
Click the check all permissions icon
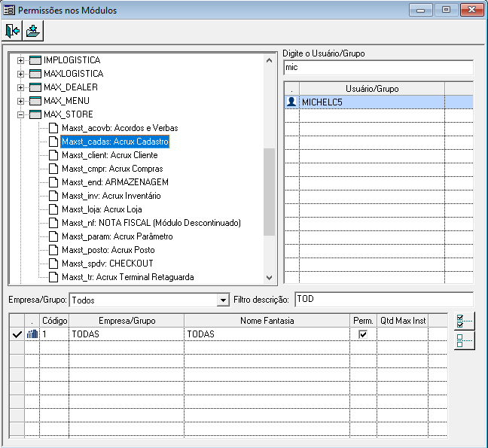[464, 321]
